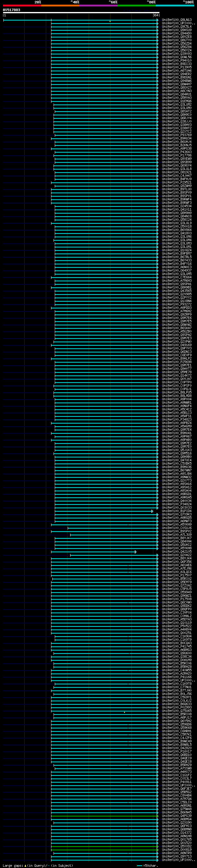This screenshot has width=197, height=868.
Task: Select UniRef100_Q8SAT2 label
Action: point(177,111)
